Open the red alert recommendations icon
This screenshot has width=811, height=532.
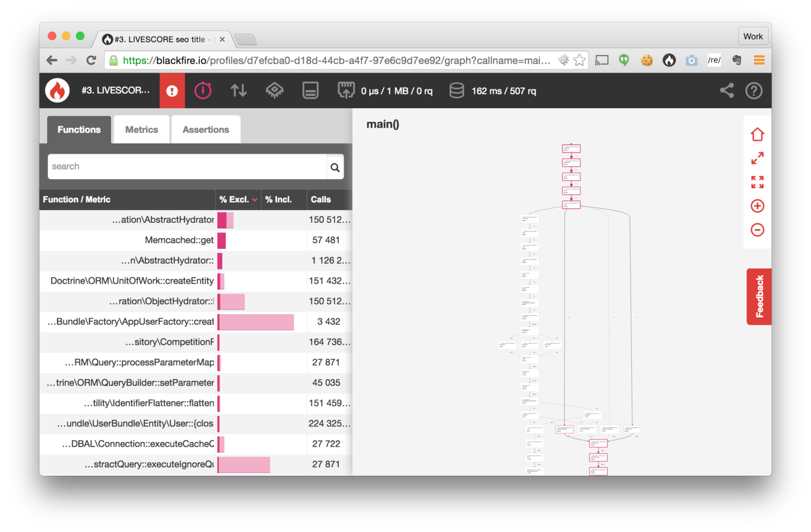pyautogui.click(x=172, y=90)
